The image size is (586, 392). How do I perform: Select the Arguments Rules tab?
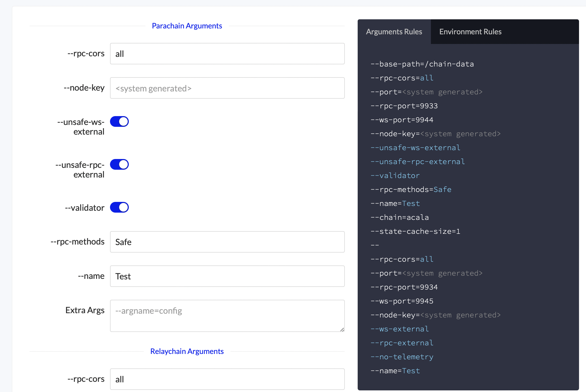(394, 32)
